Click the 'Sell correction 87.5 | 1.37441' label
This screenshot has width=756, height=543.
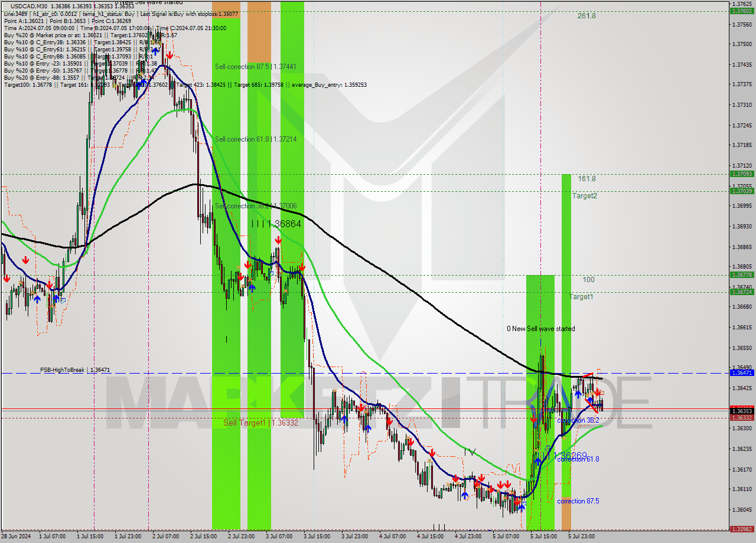[255, 67]
